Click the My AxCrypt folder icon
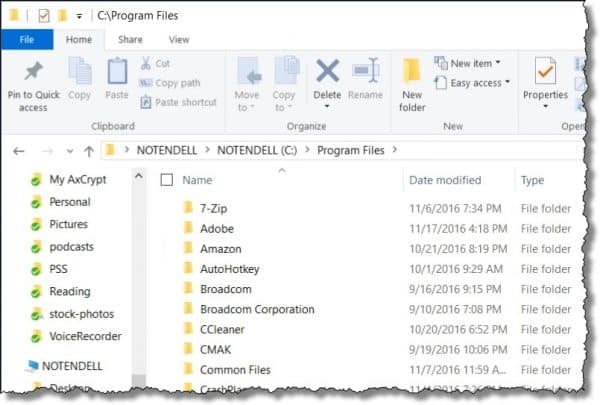 (x=36, y=180)
